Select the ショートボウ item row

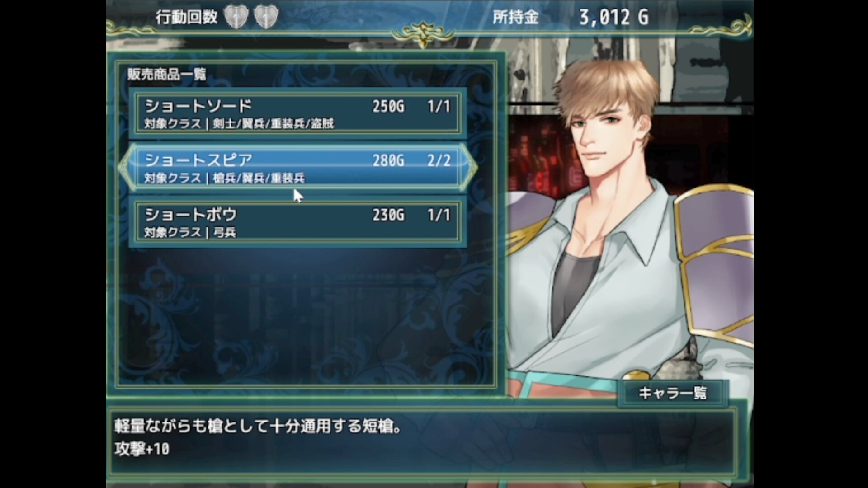[298, 222]
